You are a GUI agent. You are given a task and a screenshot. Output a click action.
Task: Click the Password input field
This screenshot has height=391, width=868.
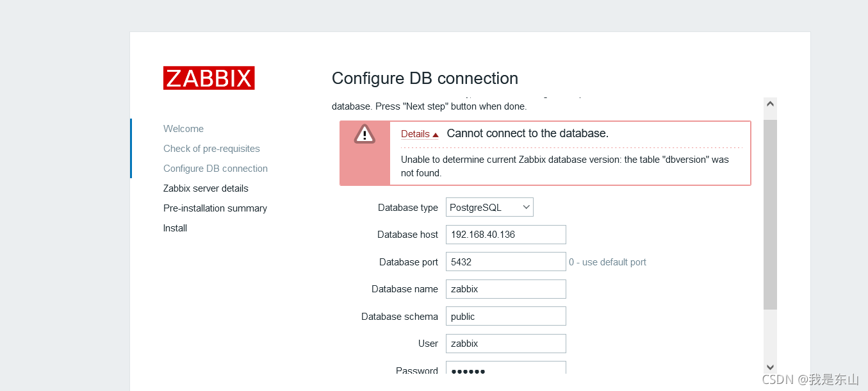pyautogui.click(x=506, y=368)
